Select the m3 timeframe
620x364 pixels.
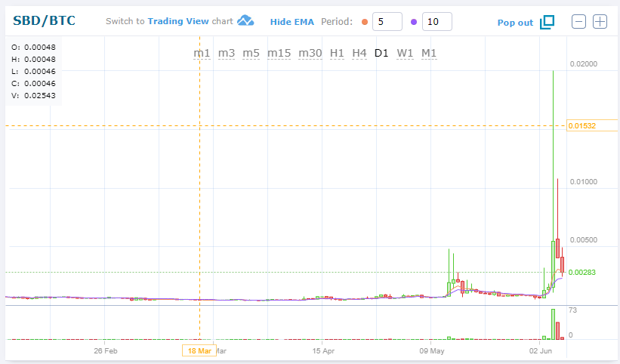point(227,53)
